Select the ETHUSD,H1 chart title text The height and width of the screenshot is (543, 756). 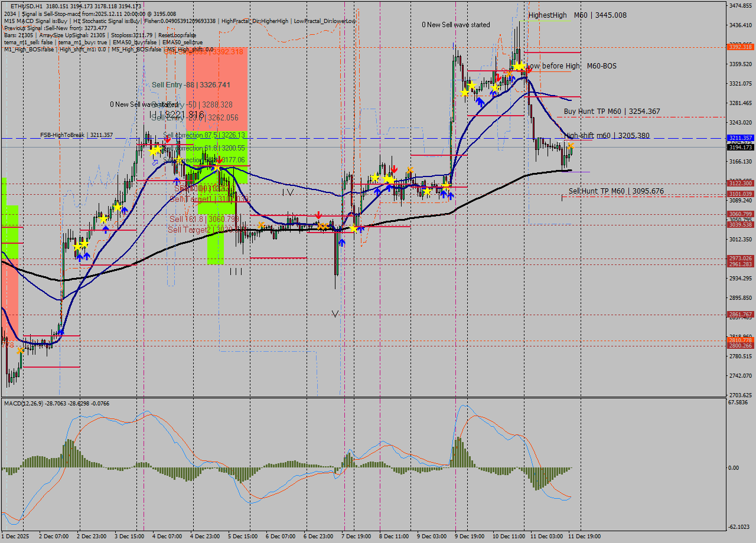tap(18, 5)
